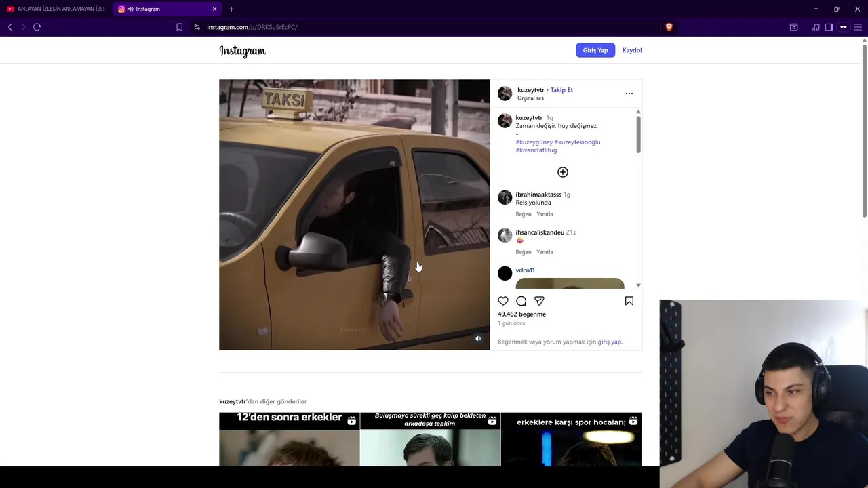868x488 pixels.
Task: Open kuzeytvtr username in post header
Action: tap(530, 90)
